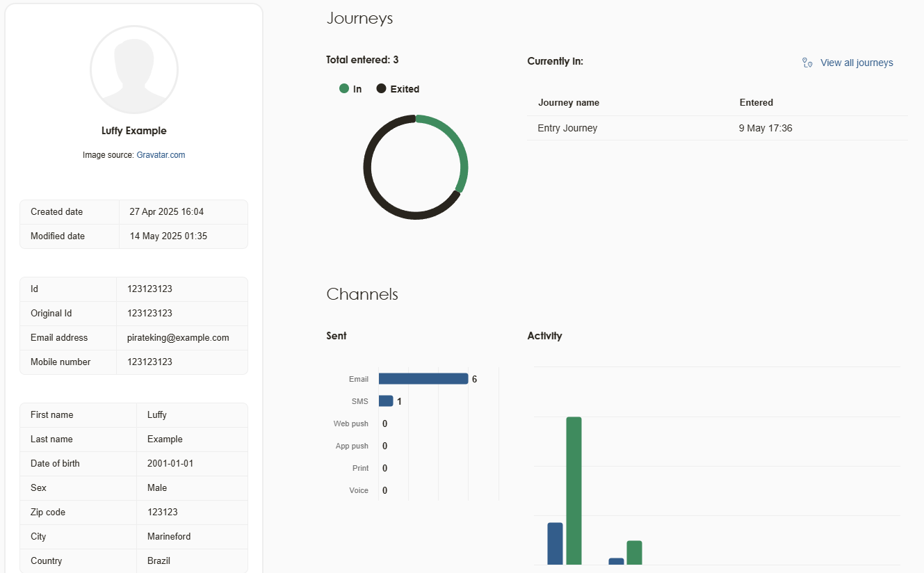Click the Sent chart title
Viewport: 924px width, 573px height.
[x=337, y=336]
